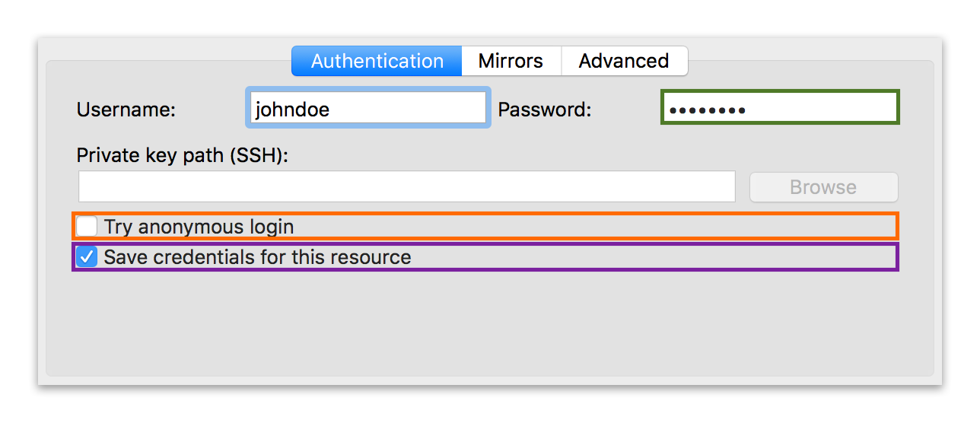Click the "Try anonymous login" label text
This screenshot has height=423, width=980.
(199, 227)
